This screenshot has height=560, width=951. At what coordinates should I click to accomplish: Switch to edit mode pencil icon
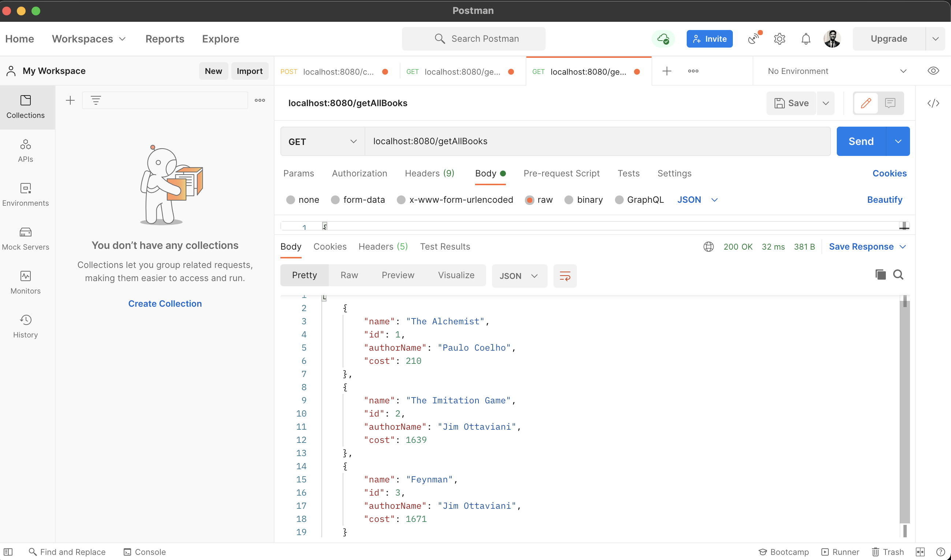(866, 103)
